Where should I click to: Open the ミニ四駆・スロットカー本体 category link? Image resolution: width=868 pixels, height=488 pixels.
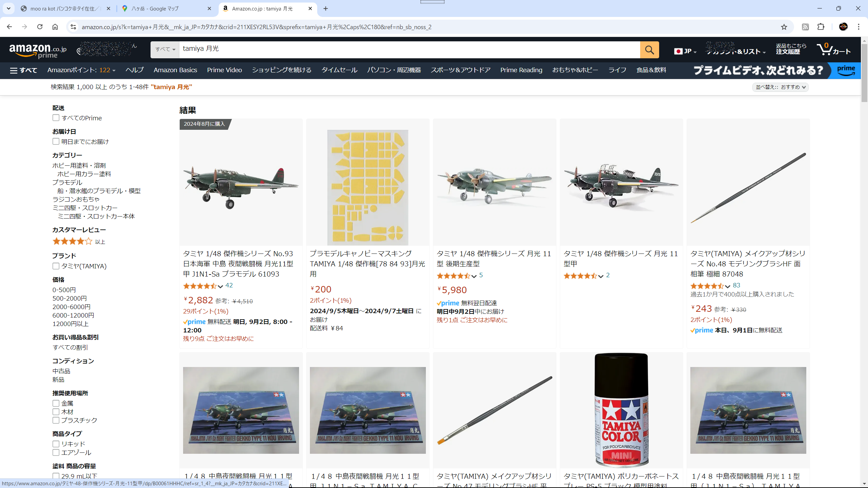point(96,216)
